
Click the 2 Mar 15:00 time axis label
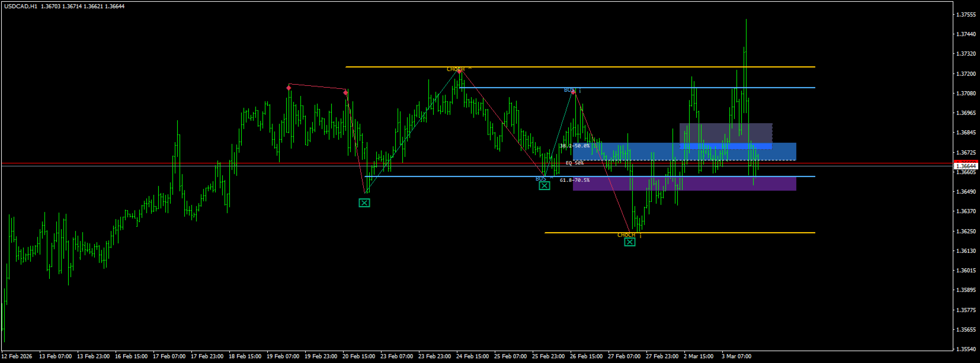pyautogui.click(x=699, y=356)
